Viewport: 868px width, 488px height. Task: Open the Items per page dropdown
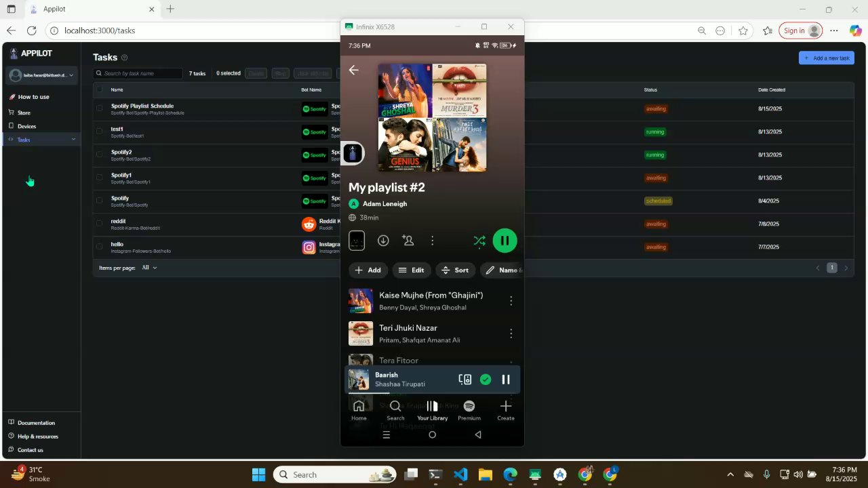pyautogui.click(x=149, y=268)
